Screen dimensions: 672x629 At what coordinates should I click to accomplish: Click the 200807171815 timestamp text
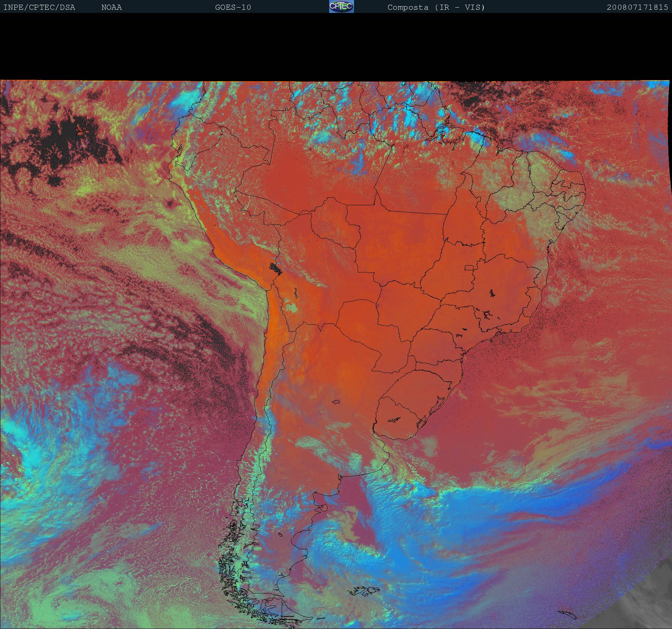click(x=638, y=7)
